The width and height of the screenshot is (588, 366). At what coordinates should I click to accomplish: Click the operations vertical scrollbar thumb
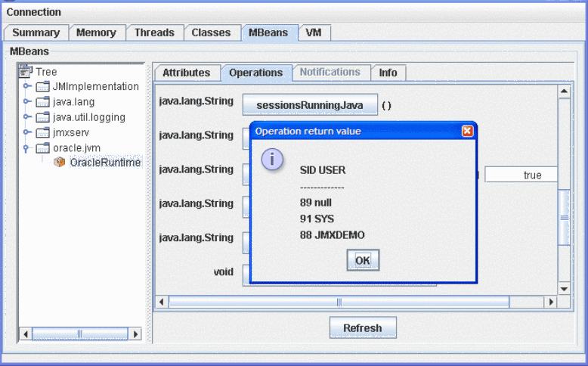(564, 218)
